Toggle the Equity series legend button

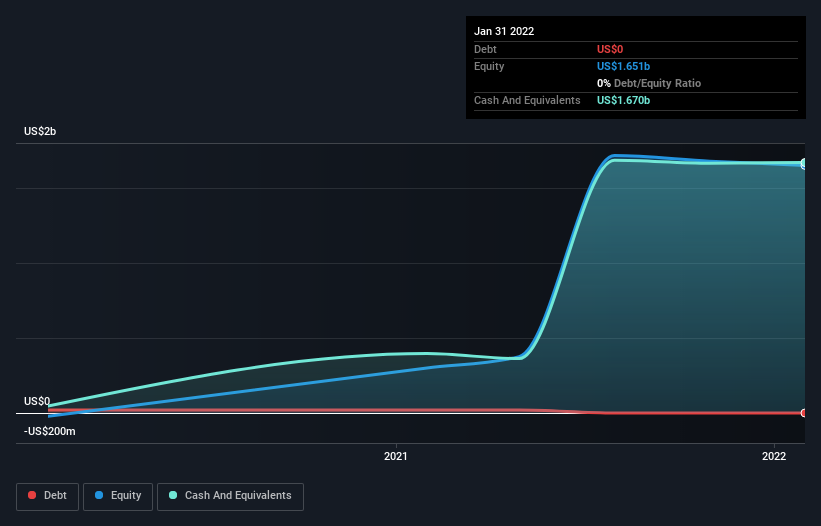click(x=118, y=496)
